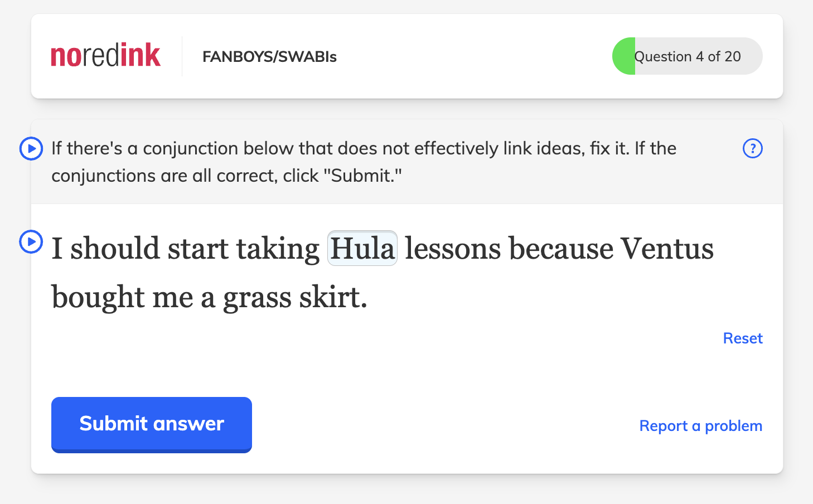Click the Question 4 of 20 progress bar
Viewport: 813px width, 504px height.
[x=687, y=56]
